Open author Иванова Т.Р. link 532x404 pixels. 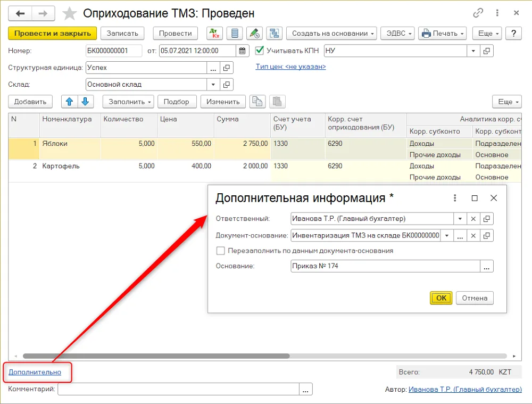click(465, 390)
